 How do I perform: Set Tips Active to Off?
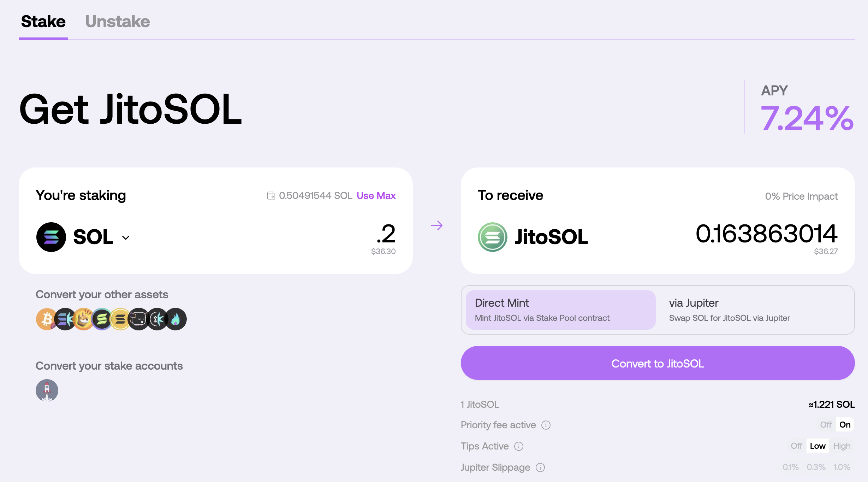point(796,446)
